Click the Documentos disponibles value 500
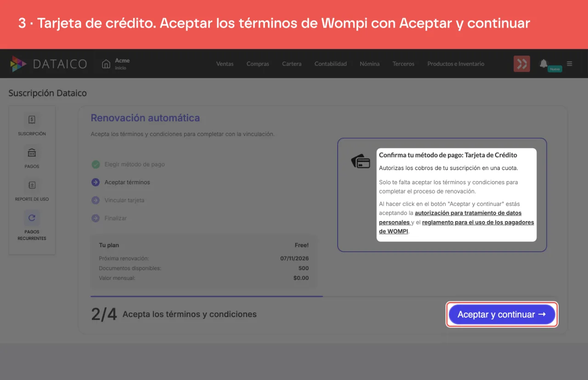The image size is (588, 380). tap(304, 268)
